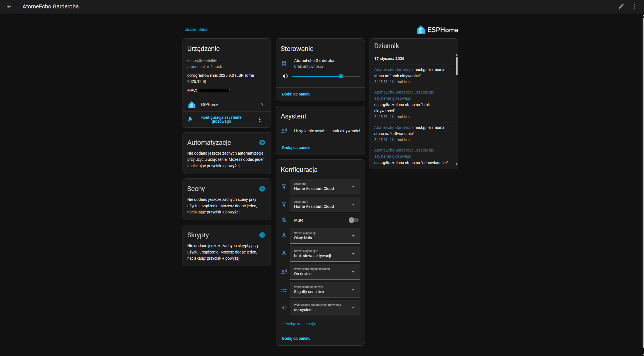Click the pencil edit device icon
The height and width of the screenshot is (356, 644).
tap(621, 6)
